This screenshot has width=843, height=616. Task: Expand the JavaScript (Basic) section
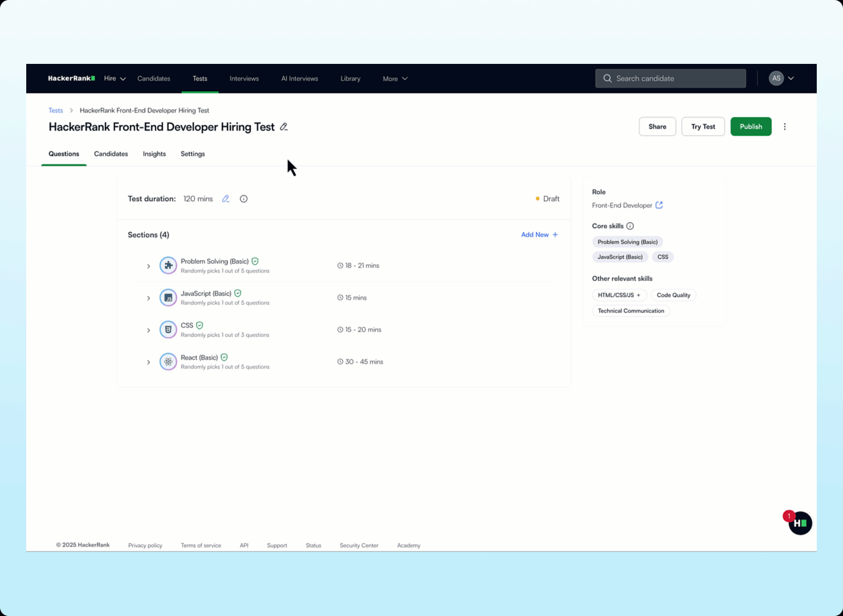click(x=148, y=298)
